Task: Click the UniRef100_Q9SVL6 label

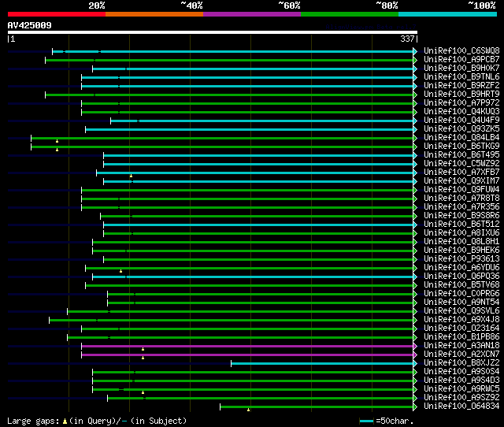Action: click(x=461, y=311)
